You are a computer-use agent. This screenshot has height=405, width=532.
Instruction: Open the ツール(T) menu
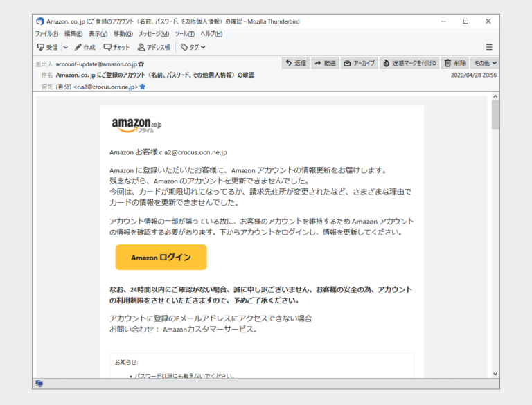coord(184,34)
